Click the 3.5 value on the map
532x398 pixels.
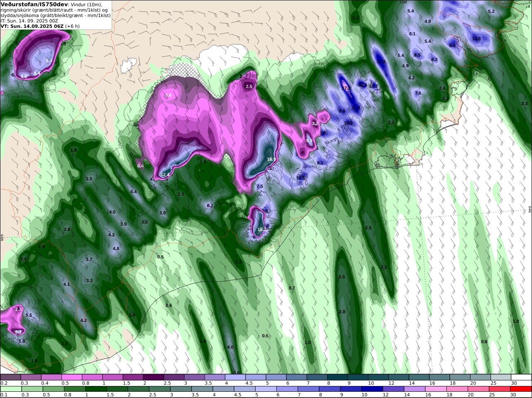click(x=89, y=179)
